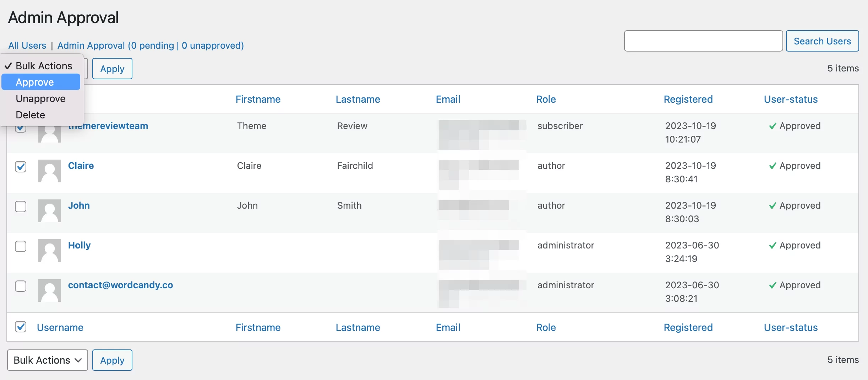Viewport: 868px width, 380px height.
Task: Choose Delete from the bulk actions menu
Action: point(41,115)
